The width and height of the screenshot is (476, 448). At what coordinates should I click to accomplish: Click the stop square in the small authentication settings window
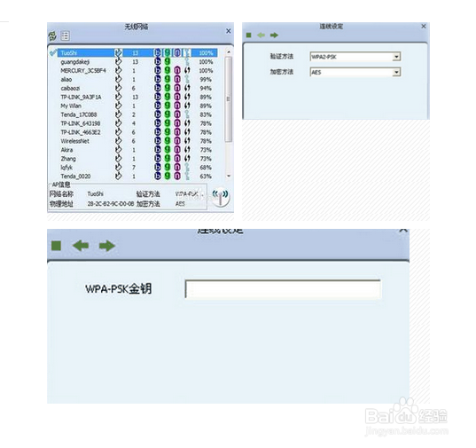[x=249, y=35]
